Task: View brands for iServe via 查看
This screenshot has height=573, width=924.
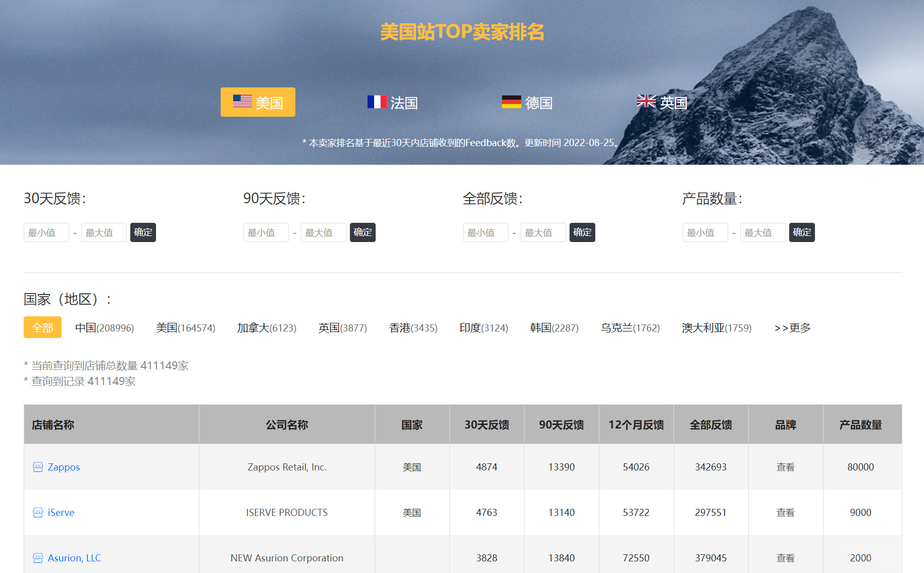Action: click(786, 512)
